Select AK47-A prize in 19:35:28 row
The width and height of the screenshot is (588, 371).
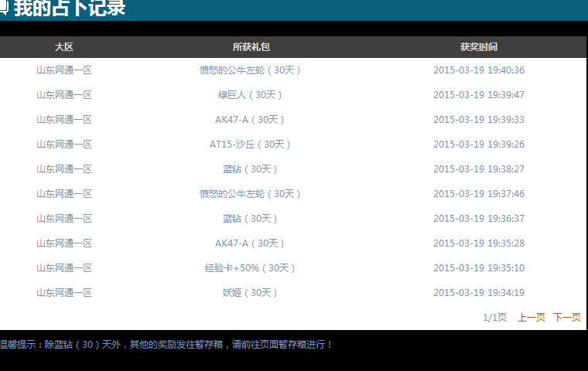[x=250, y=243]
